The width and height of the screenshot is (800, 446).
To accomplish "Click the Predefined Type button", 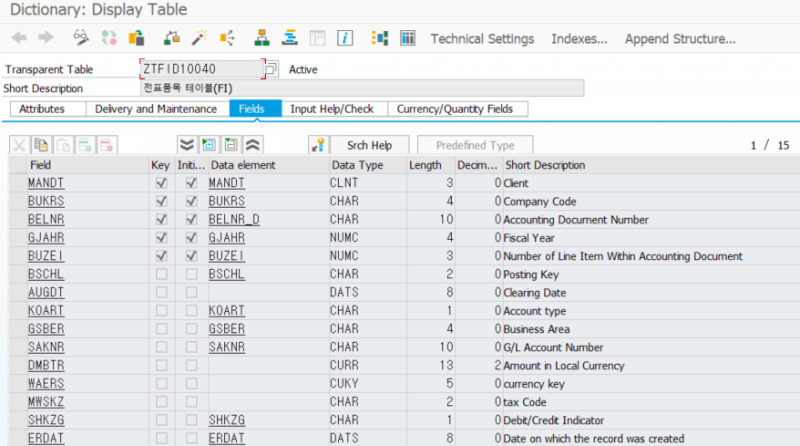I will click(475, 145).
